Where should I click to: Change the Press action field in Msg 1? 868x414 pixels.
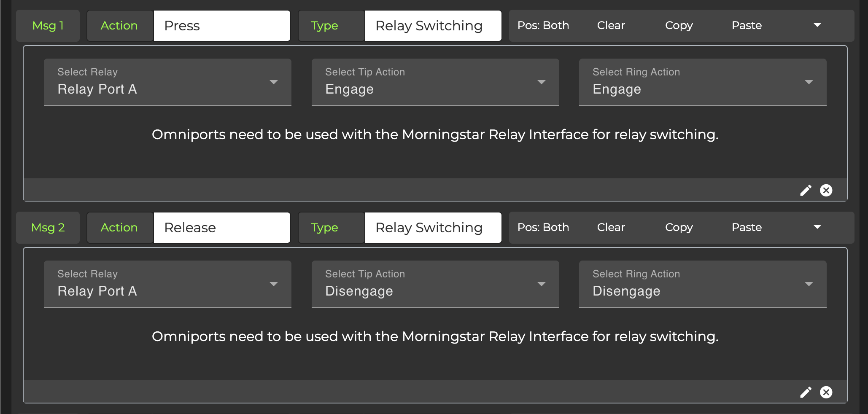(222, 26)
